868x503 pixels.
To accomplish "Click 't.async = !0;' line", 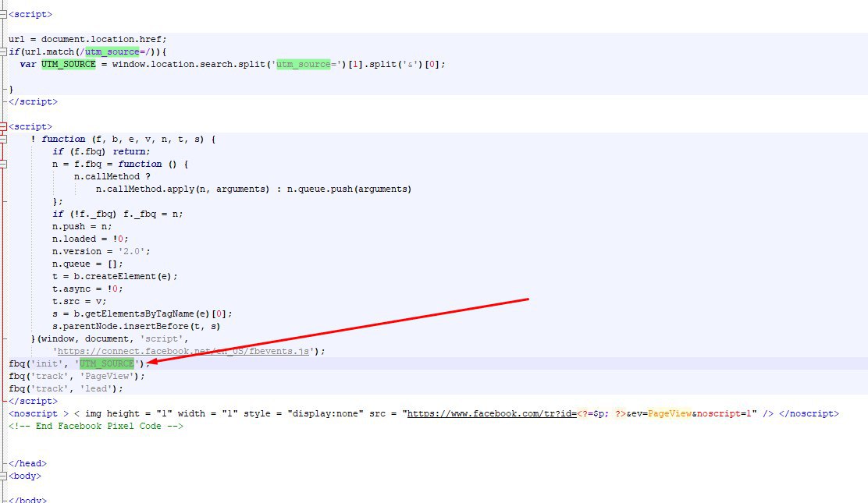I will [x=87, y=289].
